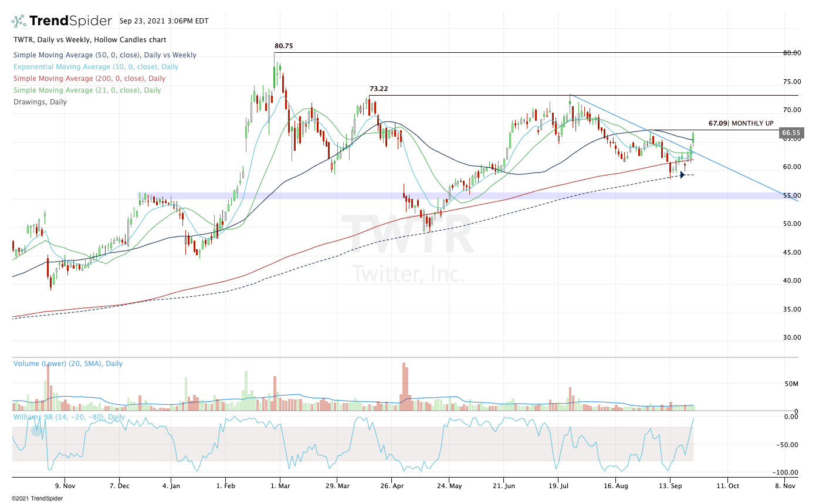Image resolution: width=816 pixels, height=504 pixels.
Task: Click the 70.00 price axis label
Action: click(x=791, y=110)
